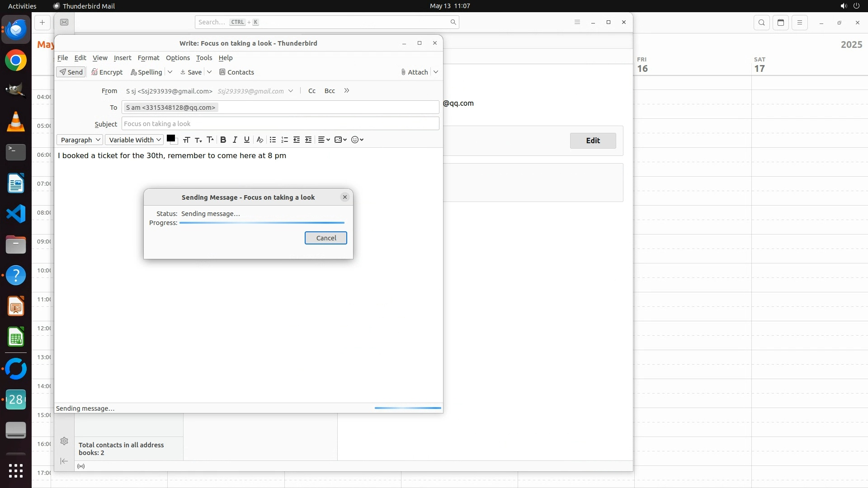Open the emoji smiley picker
Viewport: 868px width, 488px height.
tap(357, 140)
